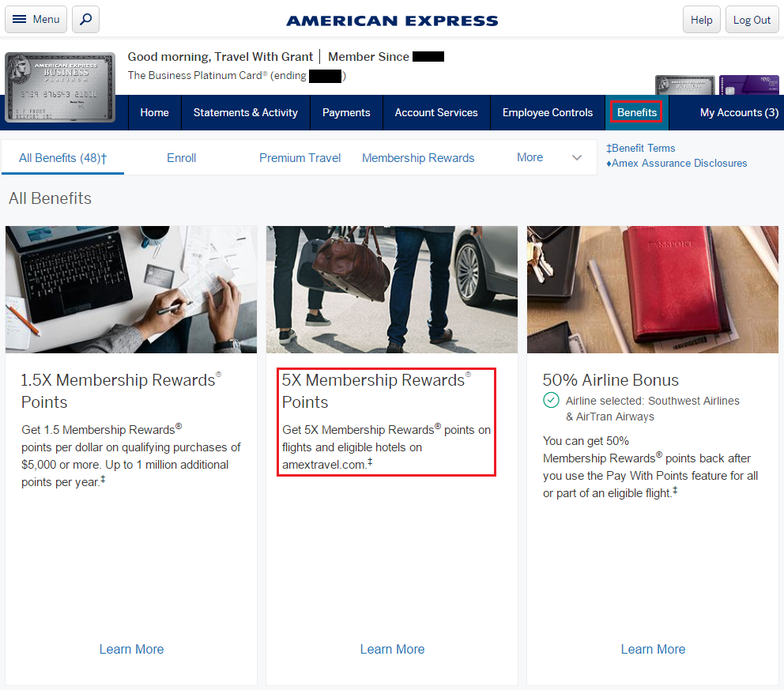
Task: Open the hamburger Menu button
Action: coord(36,20)
